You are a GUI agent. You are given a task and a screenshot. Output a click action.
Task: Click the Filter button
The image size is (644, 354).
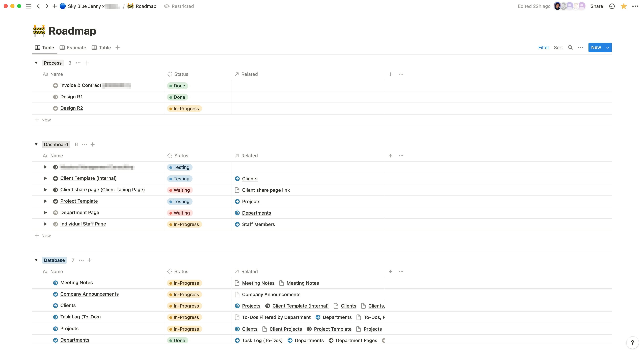point(544,47)
